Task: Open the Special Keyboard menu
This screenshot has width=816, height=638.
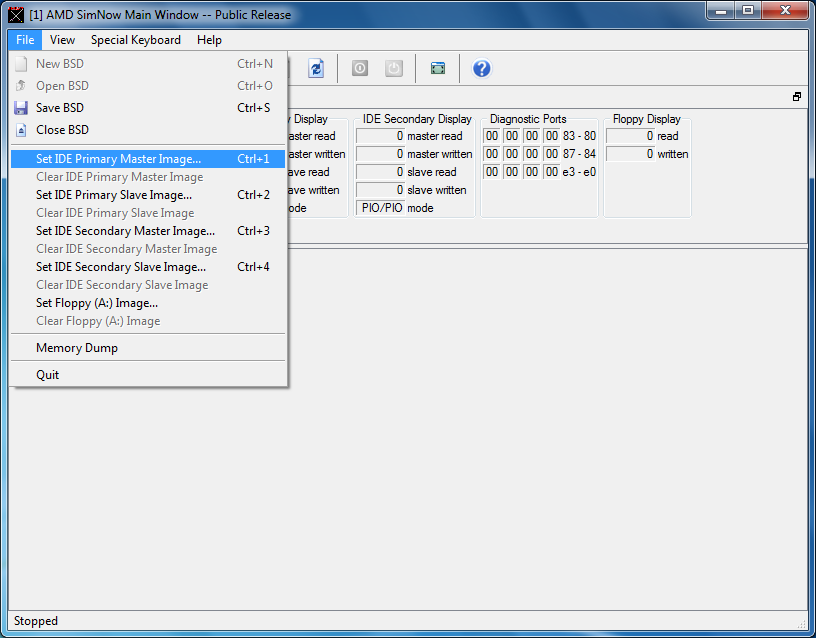Action: pyautogui.click(x=136, y=40)
